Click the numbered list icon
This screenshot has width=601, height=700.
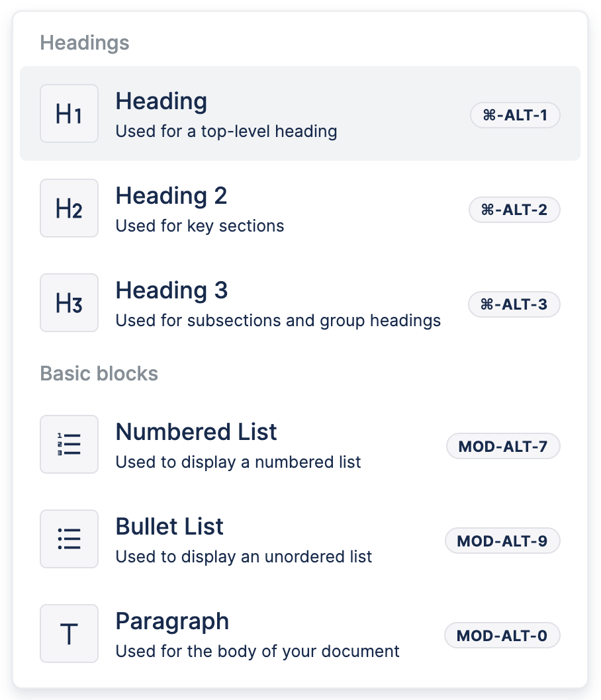point(69,445)
